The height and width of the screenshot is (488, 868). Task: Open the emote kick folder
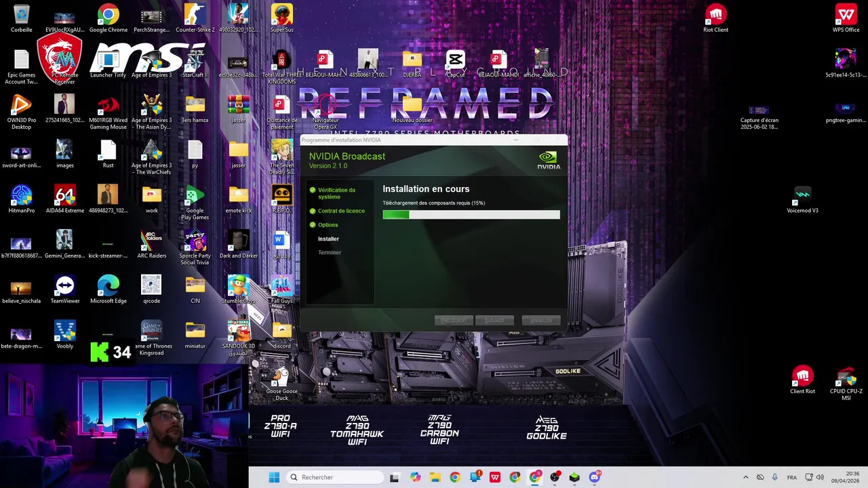(x=238, y=196)
